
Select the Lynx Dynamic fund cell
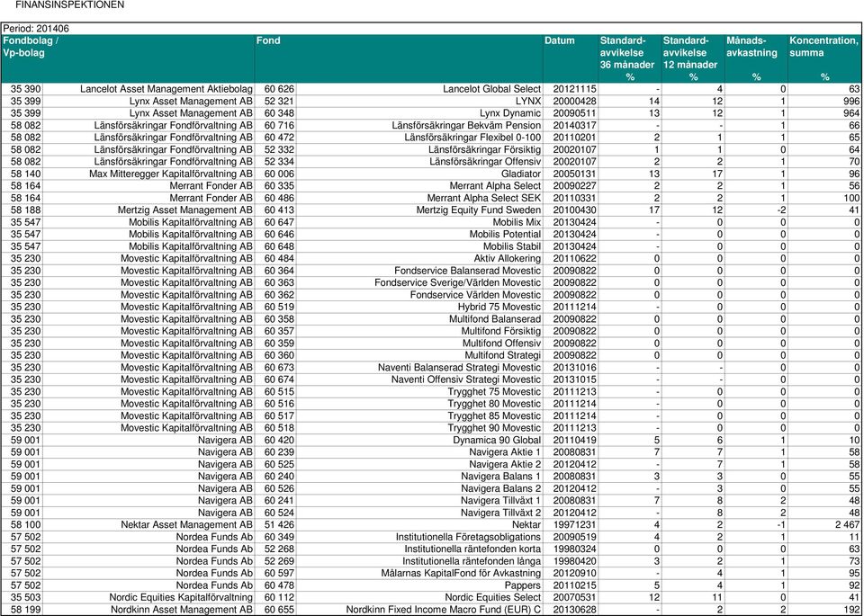[418, 113]
